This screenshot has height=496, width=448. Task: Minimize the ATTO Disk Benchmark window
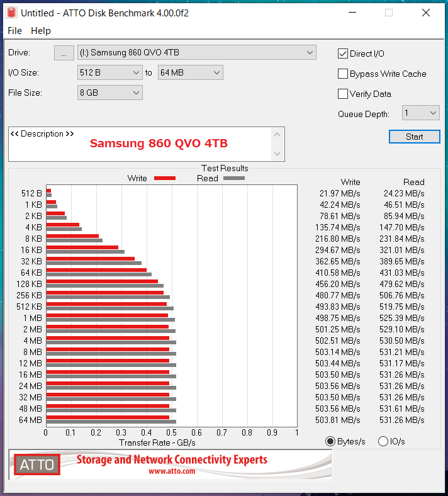pyautogui.click(x=352, y=13)
